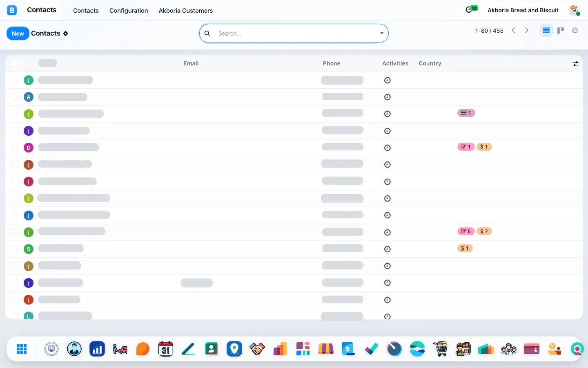Click the orange $ 7 badge
Viewport: 588px width, 368px height.
[484, 231]
